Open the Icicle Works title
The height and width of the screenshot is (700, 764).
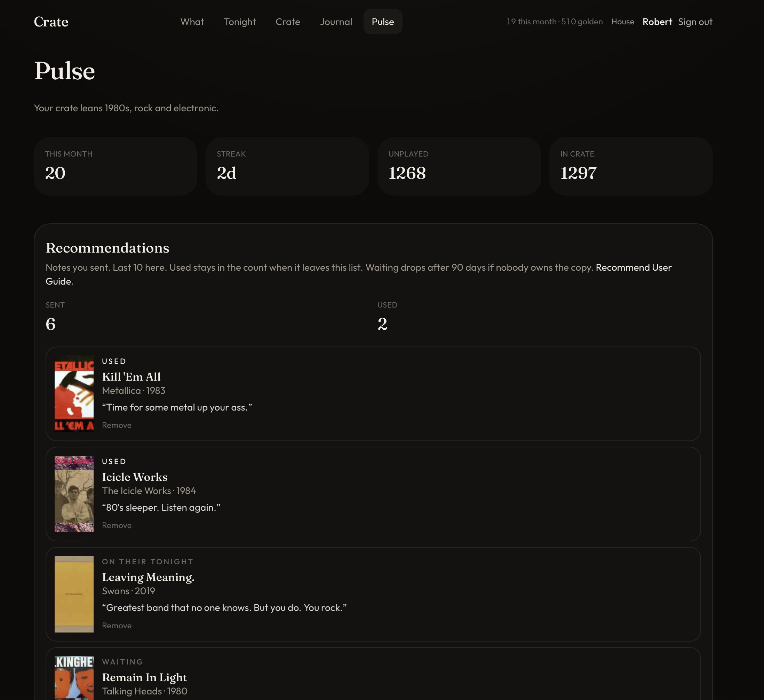point(135,477)
